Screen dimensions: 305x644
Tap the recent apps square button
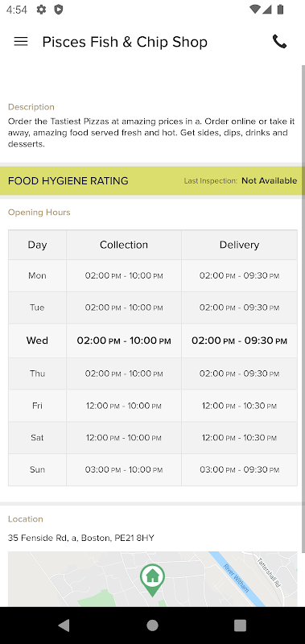tap(240, 625)
